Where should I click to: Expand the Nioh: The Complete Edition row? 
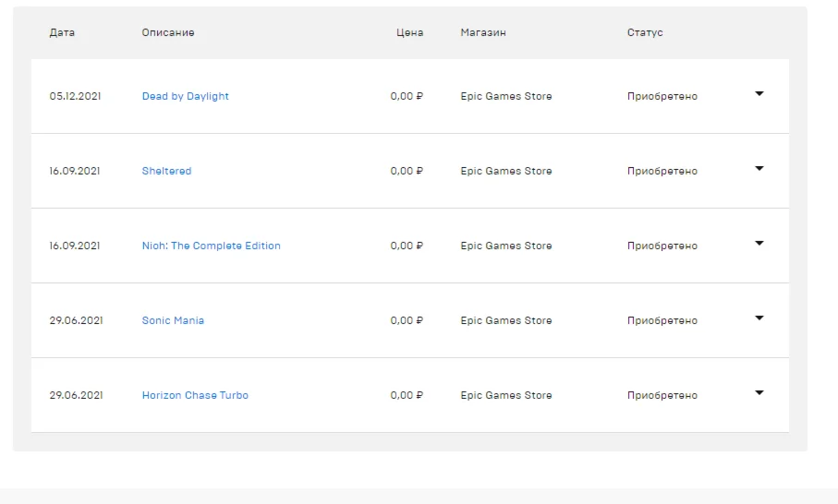[759, 244]
